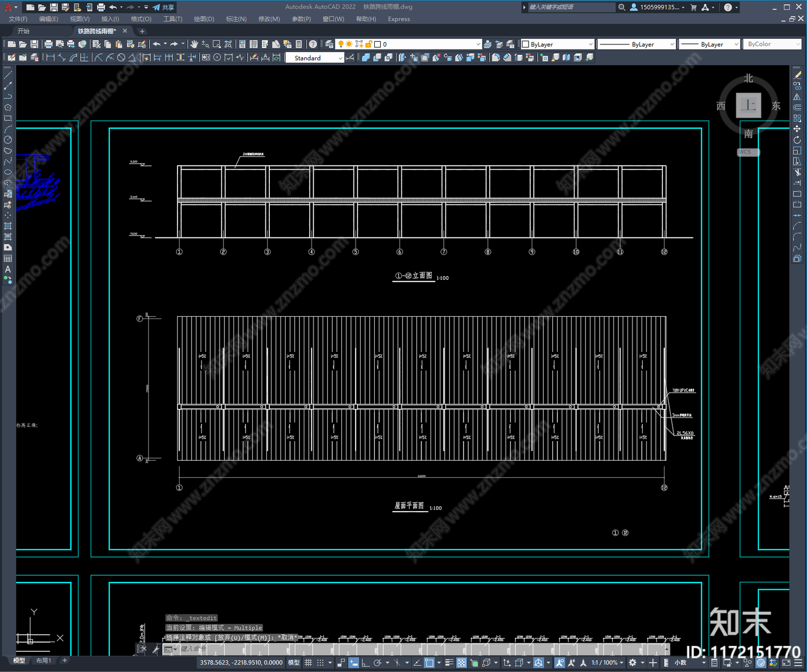Open the 视图(V) menu
This screenshot has height=672, width=807.
pyautogui.click(x=80, y=19)
